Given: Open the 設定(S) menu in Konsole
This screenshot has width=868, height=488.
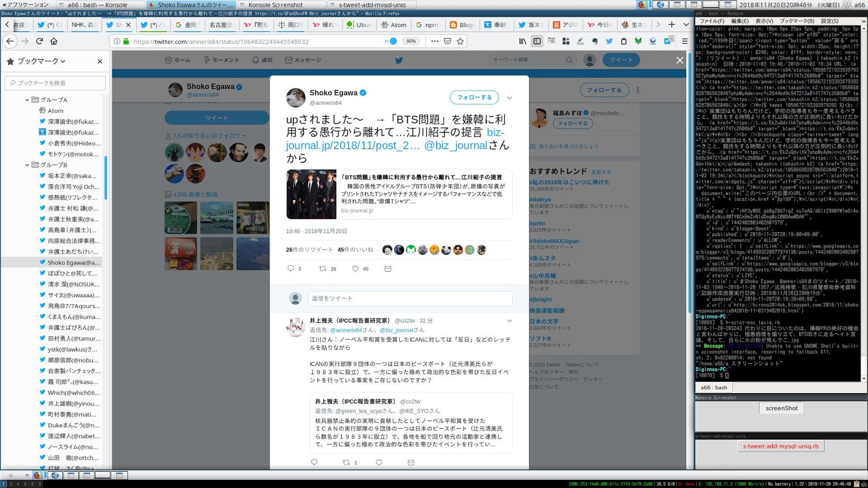Looking at the screenshot, I should click(829, 21).
